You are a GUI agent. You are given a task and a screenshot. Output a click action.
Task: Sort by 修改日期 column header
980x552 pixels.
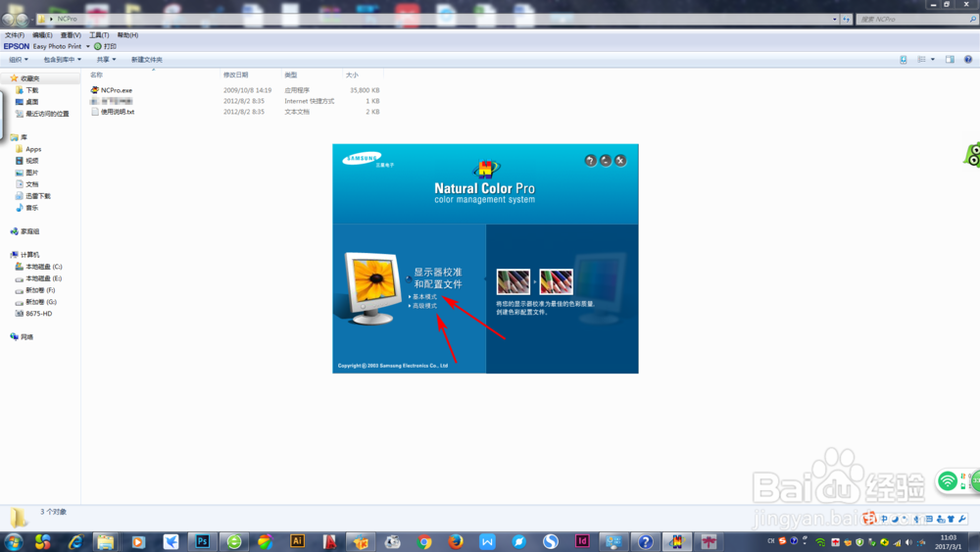(235, 75)
